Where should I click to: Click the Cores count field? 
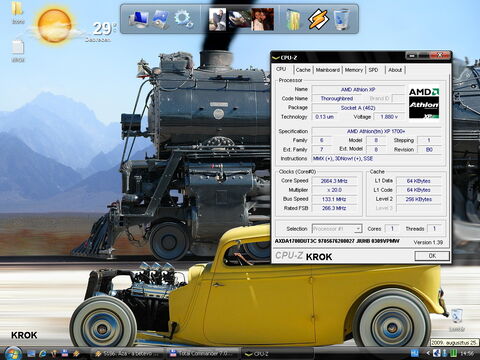(392, 229)
